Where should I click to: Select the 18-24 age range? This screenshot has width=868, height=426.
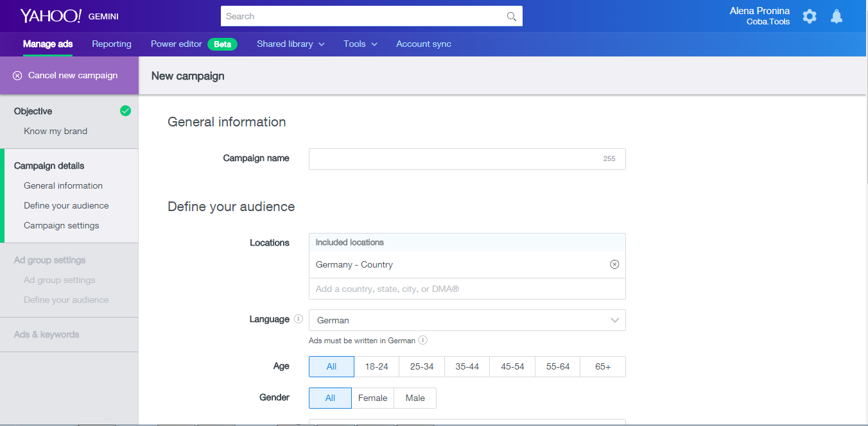tap(376, 366)
